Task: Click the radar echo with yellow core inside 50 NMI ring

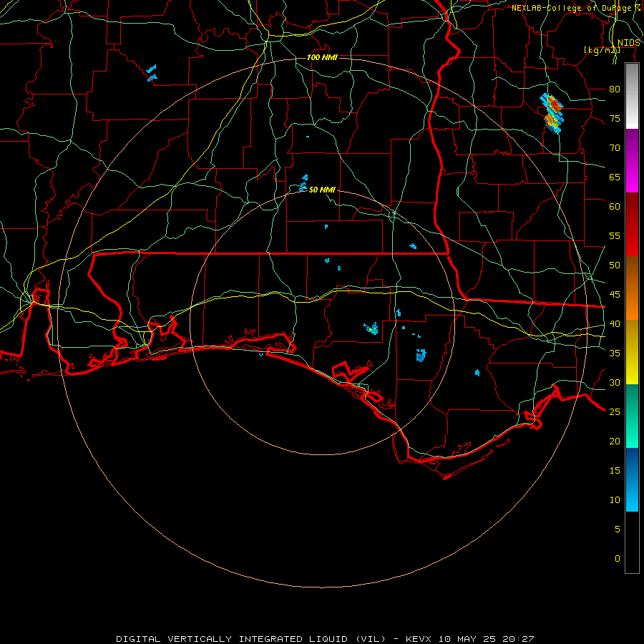Action: click(x=371, y=328)
